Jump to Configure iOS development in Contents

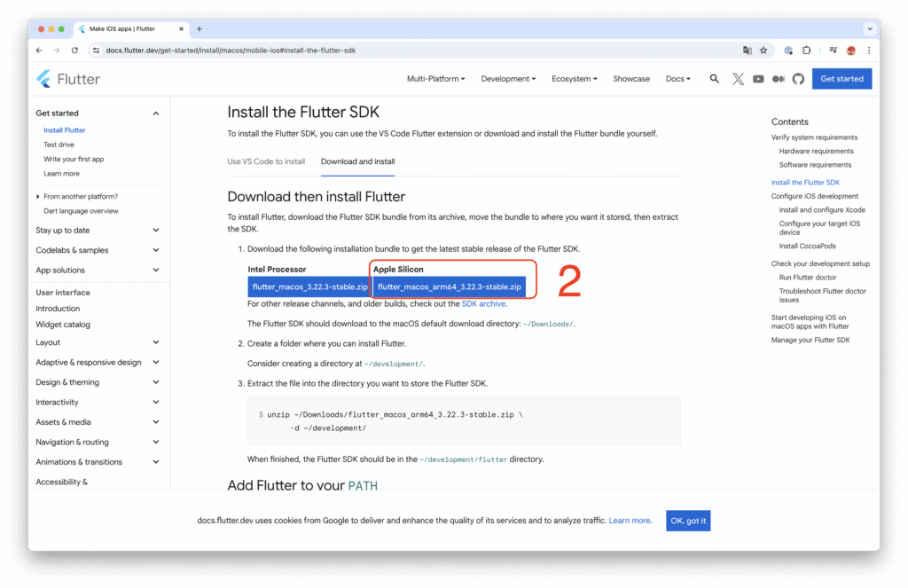point(814,196)
